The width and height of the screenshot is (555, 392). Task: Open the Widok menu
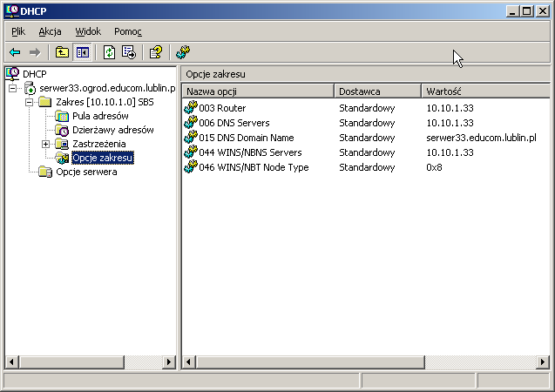click(x=88, y=31)
